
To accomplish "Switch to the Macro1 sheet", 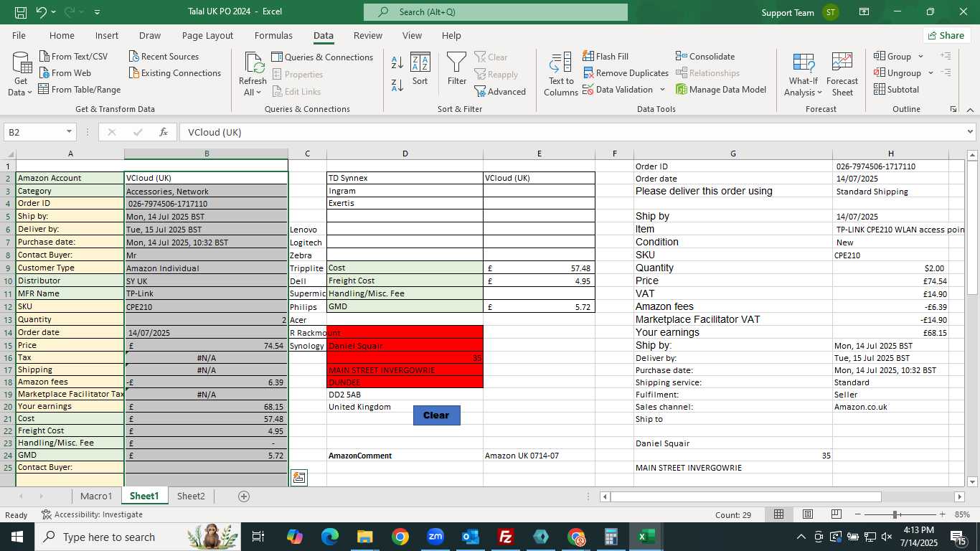I will point(96,496).
